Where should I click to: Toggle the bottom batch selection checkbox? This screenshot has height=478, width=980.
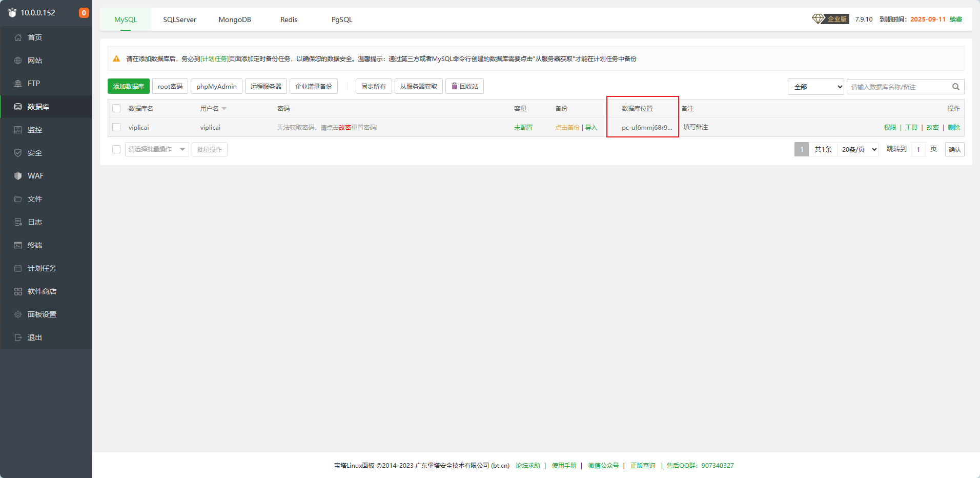click(x=116, y=149)
